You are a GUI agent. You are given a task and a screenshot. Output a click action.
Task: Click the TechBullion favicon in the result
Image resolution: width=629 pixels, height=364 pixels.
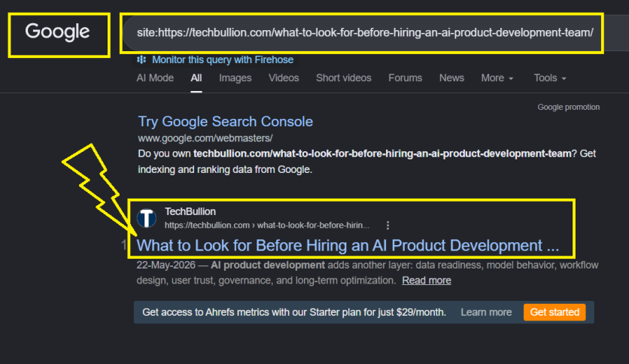click(x=147, y=218)
